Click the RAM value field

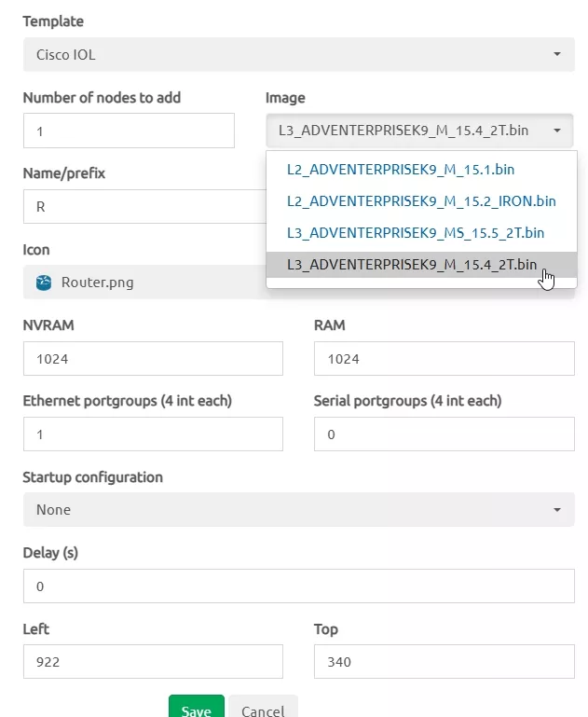444,358
